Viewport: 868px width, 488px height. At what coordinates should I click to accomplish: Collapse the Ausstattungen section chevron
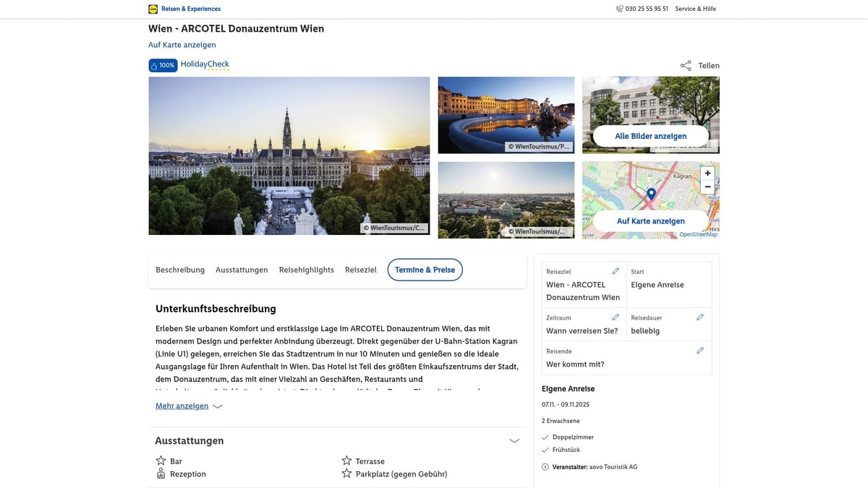point(514,441)
